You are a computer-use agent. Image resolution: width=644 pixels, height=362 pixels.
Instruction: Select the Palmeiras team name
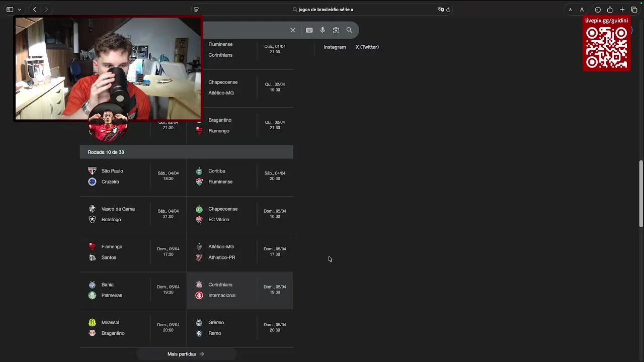point(112,295)
